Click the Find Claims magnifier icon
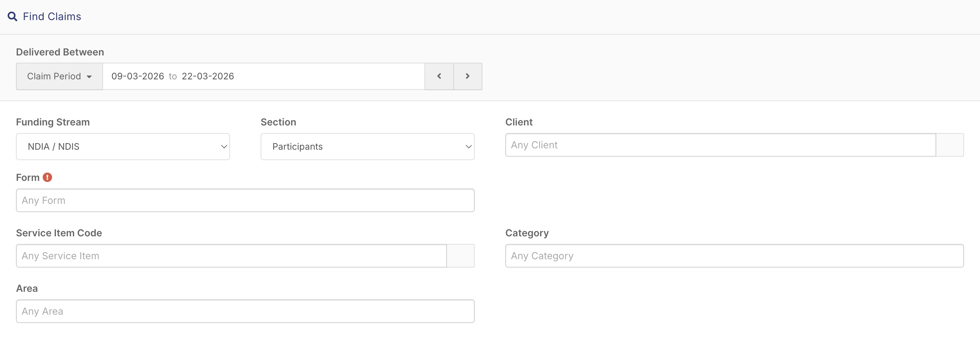The image size is (980, 341). pos(12,16)
